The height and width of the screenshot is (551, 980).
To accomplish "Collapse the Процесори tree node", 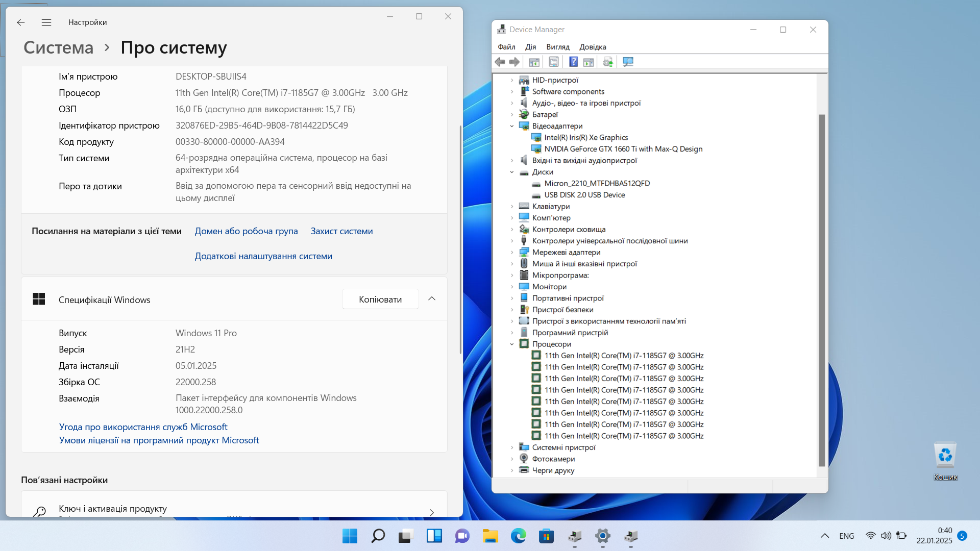I will point(512,344).
